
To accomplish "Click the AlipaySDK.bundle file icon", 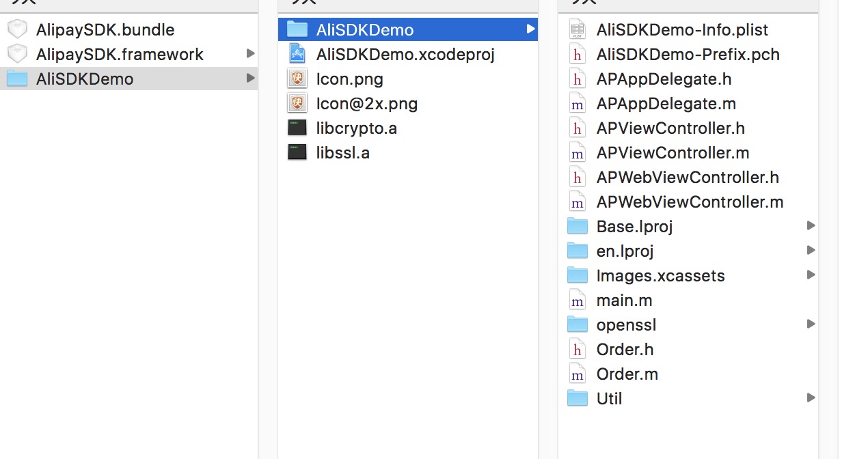I will [x=17, y=29].
